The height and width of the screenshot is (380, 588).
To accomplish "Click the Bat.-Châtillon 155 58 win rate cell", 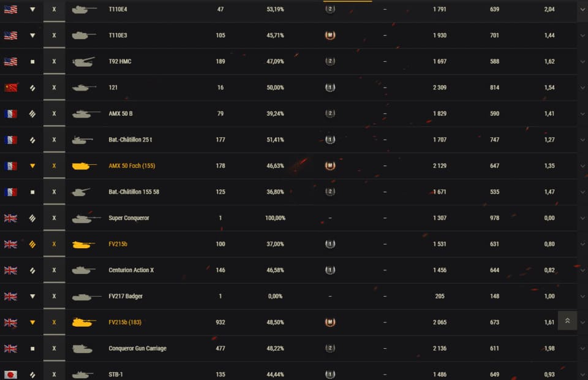I will (x=275, y=192).
